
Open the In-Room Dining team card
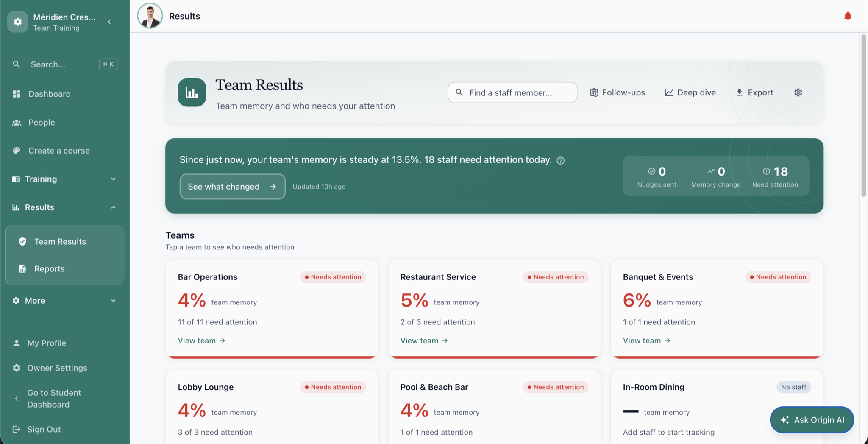point(717,407)
